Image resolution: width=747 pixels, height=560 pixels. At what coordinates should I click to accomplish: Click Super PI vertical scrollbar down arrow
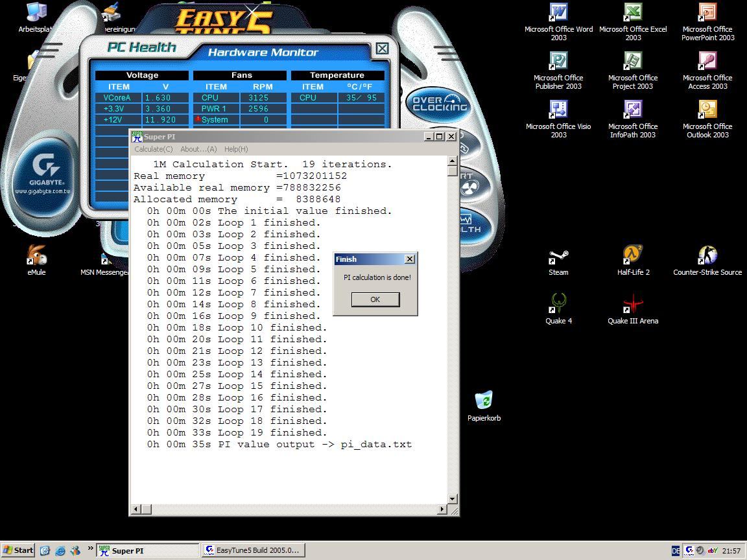453,498
